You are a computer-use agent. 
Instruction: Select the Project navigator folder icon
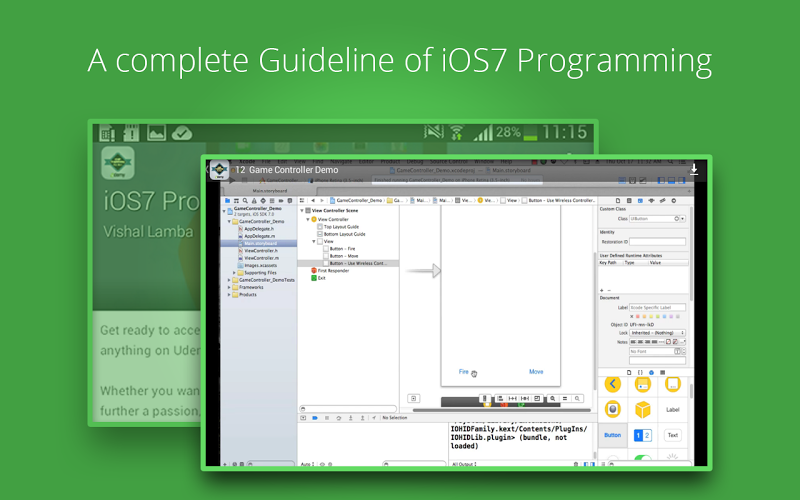(x=228, y=201)
